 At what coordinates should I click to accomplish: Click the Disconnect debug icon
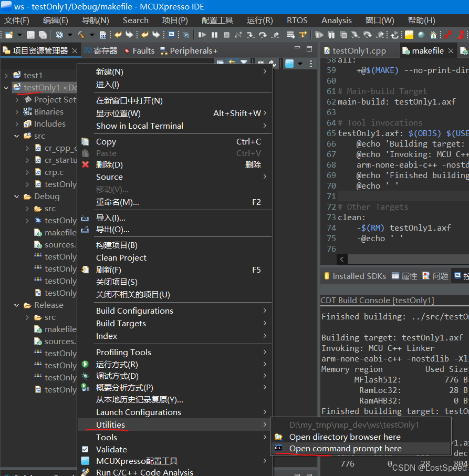[x=238, y=35]
